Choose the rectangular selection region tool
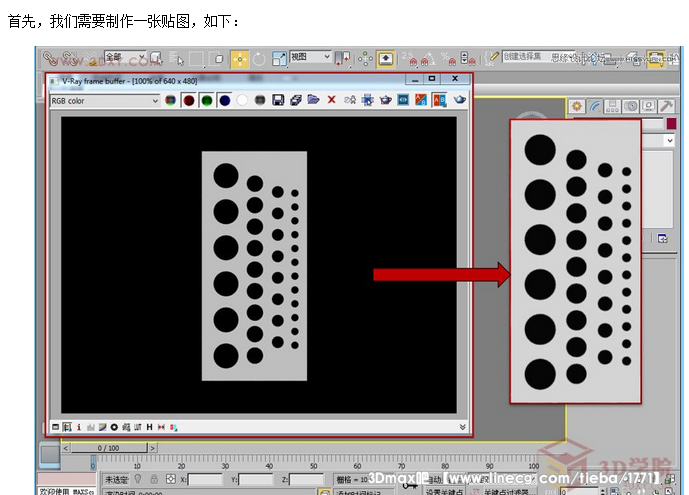Screen dimensions: 689x495 pos(196,59)
